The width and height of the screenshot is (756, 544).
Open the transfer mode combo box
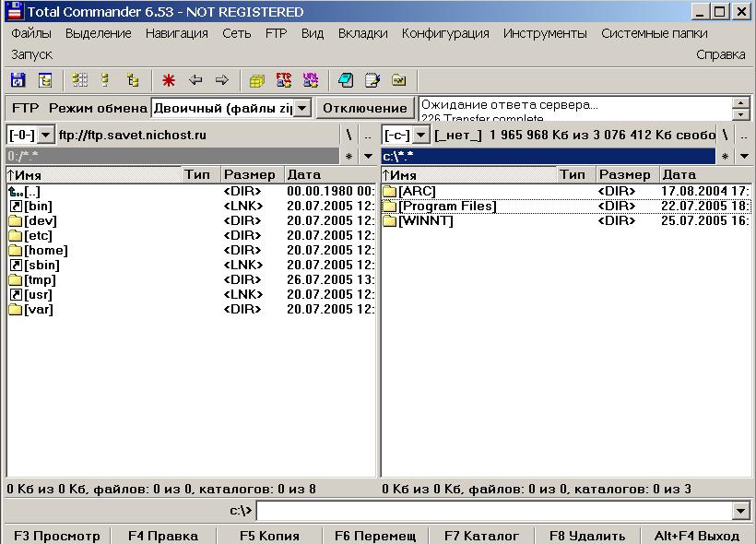pyautogui.click(x=230, y=108)
